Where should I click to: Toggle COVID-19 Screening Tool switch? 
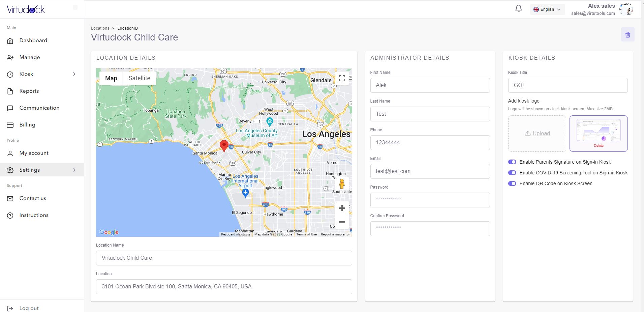tap(512, 173)
